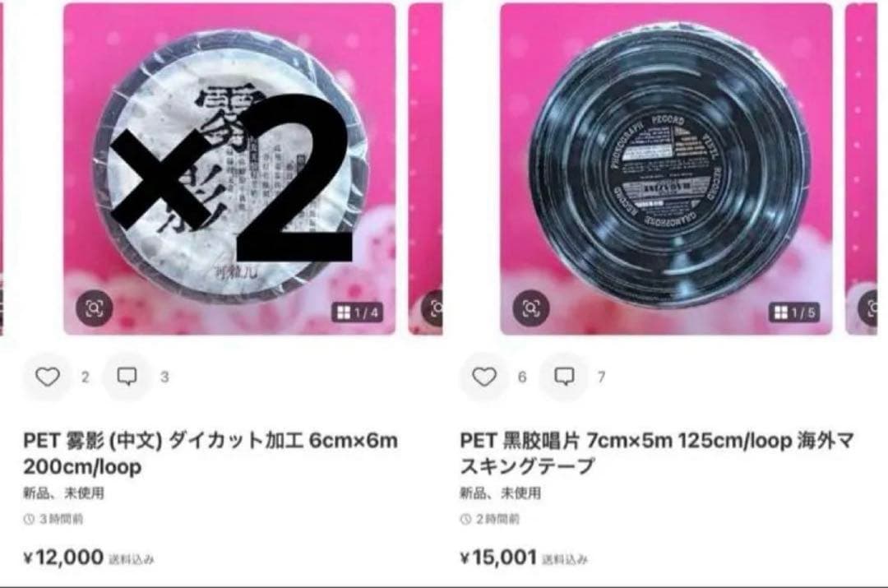
Task: Tap image search icon on 霧影 photo
Action: pos(94,308)
